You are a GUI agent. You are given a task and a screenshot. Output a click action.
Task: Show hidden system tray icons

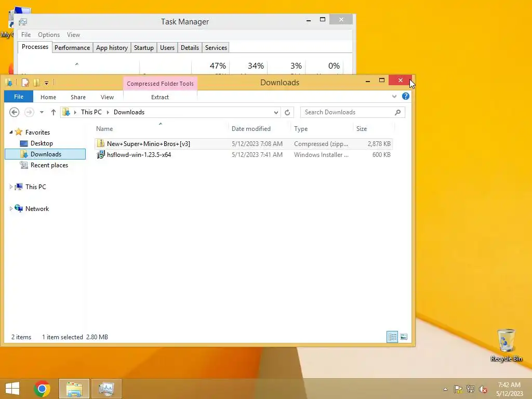[445, 389]
